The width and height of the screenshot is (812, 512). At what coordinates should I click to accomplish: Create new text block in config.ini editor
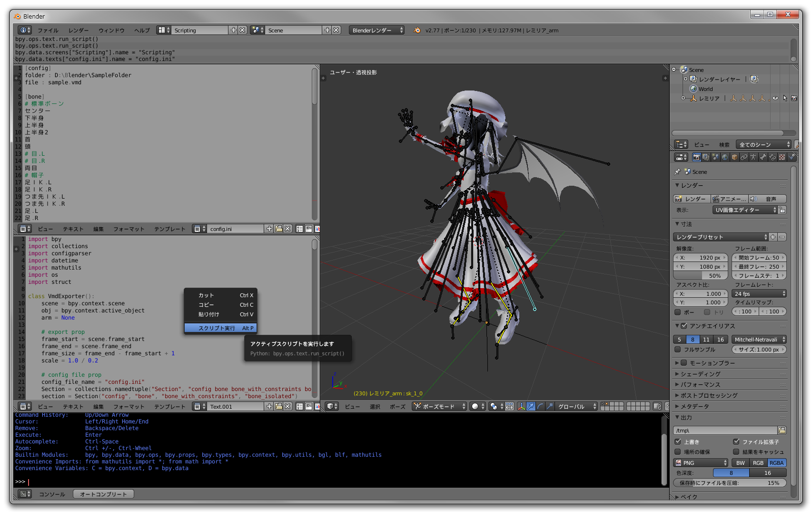click(x=269, y=229)
